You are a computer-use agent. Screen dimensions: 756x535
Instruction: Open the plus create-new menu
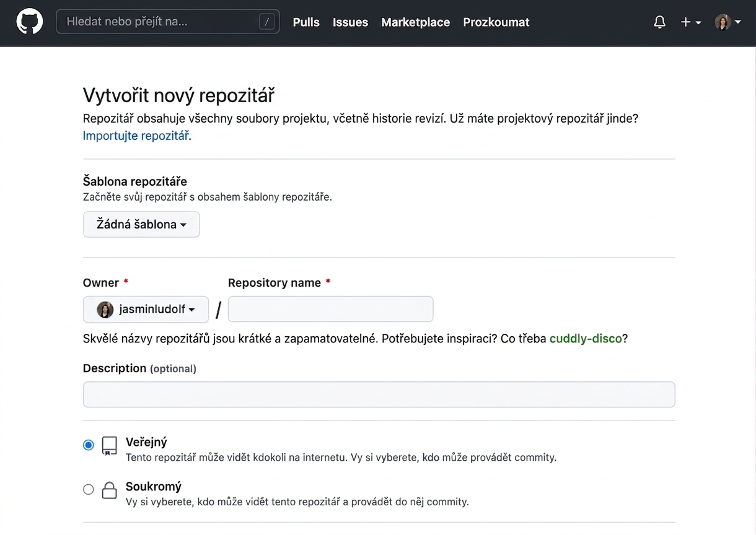point(691,22)
